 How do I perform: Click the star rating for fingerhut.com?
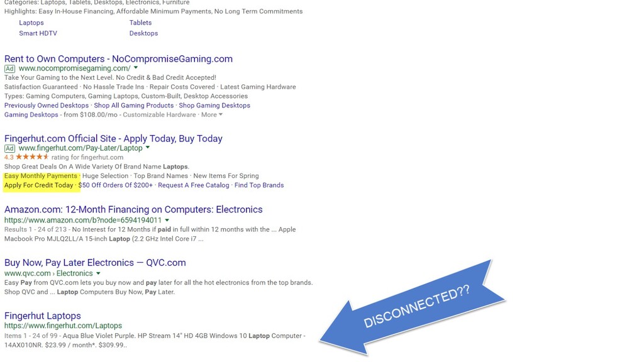tap(32, 156)
